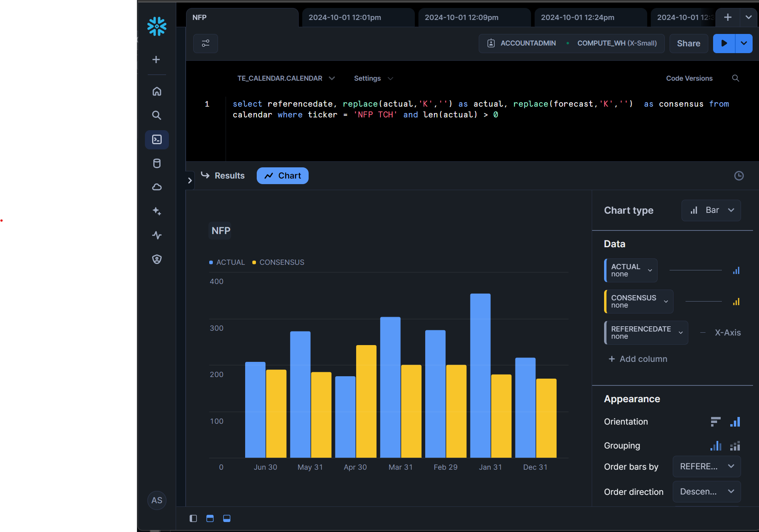Click the NFP chart title

pyautogui.click(x=220, y=230)
